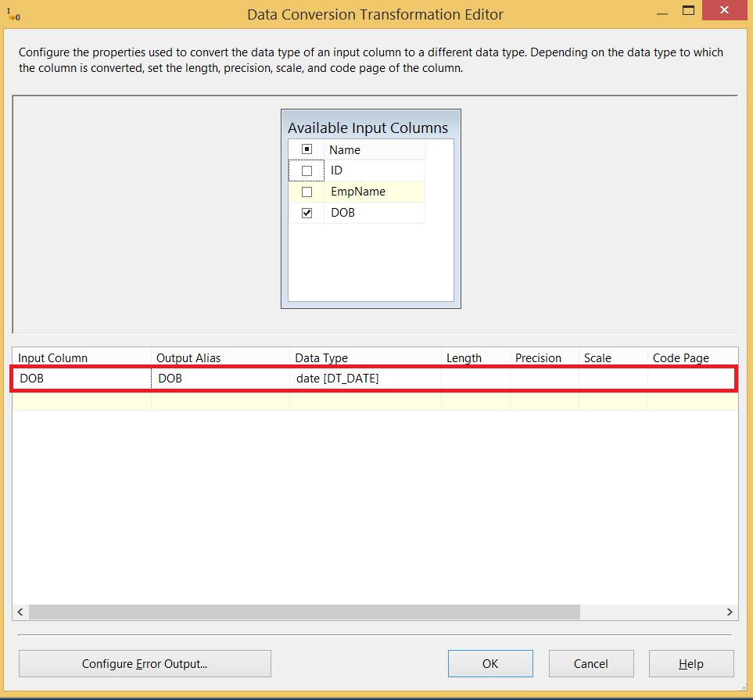
Task: Click the Configure Error Output button
Action: click(145, 663)
